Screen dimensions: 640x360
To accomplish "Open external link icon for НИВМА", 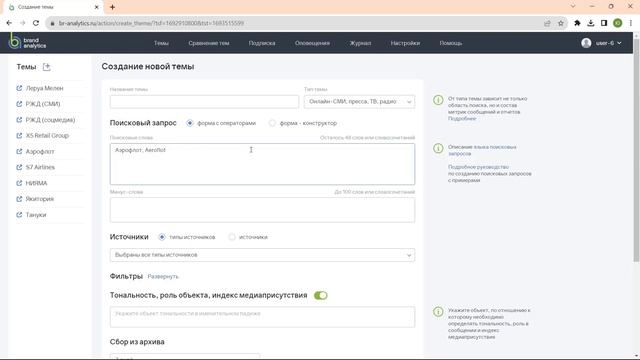I will tap(19, 183).
